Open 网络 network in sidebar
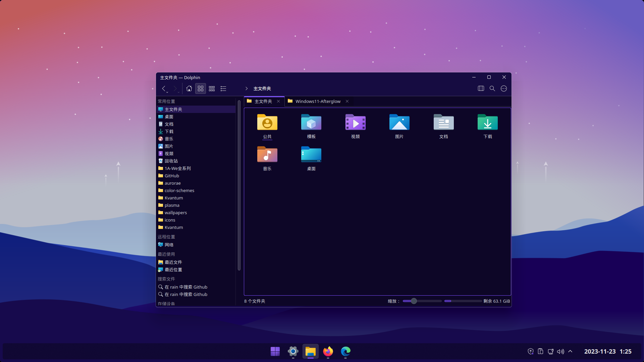This screenshot has width=644, height=362. click(x=196, y=245)
